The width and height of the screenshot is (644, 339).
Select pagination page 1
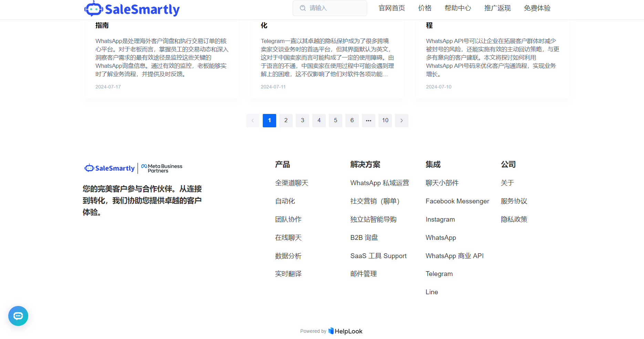pyautogui.click(x=269, y=120)
